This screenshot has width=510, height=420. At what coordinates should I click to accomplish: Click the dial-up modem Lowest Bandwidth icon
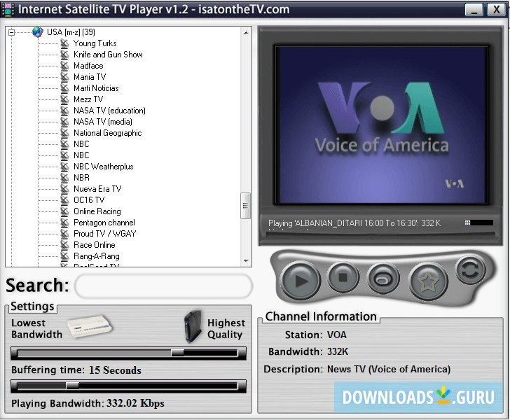90,326
